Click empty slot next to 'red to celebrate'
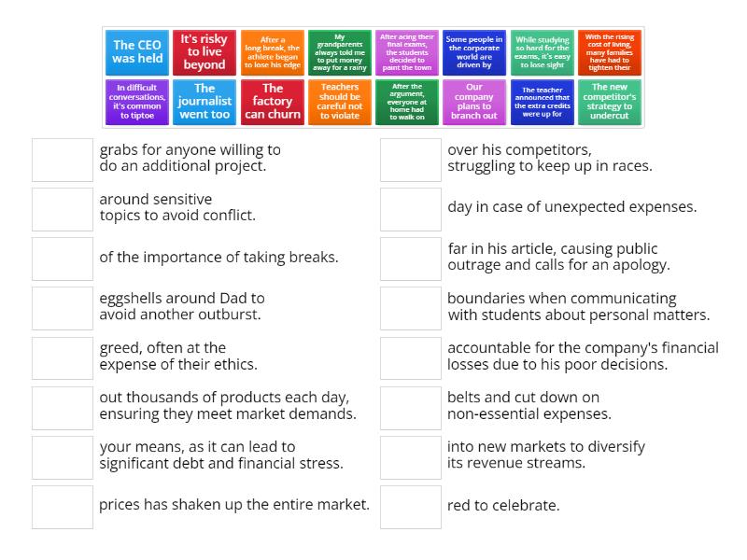This screenshot has height=560, width=747. [411, 507]
